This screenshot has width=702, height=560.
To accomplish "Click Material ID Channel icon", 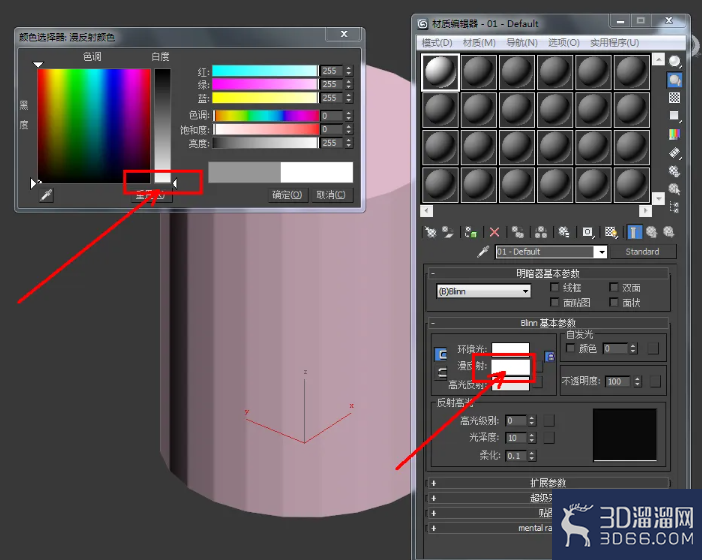I will tap(587, 232).
